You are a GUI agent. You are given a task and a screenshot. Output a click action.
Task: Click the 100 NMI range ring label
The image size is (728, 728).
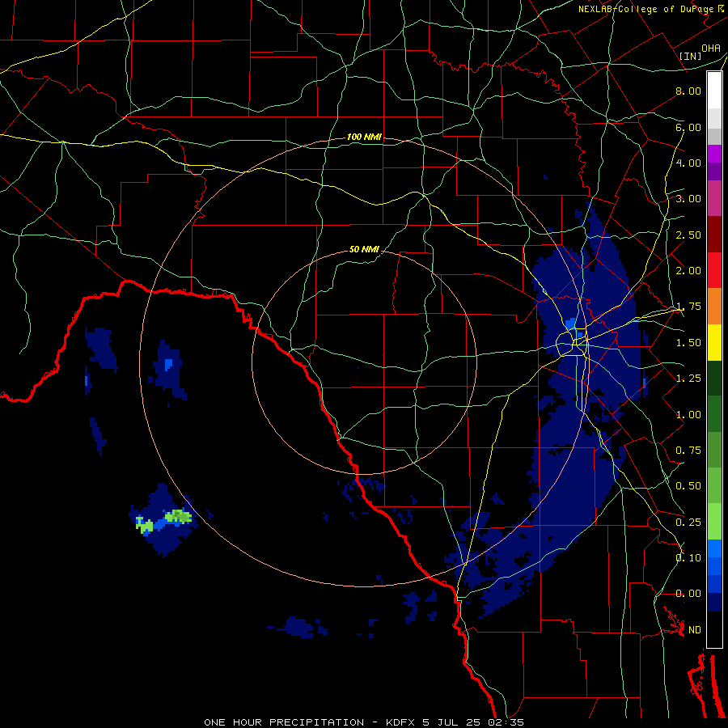click(364, 137)
